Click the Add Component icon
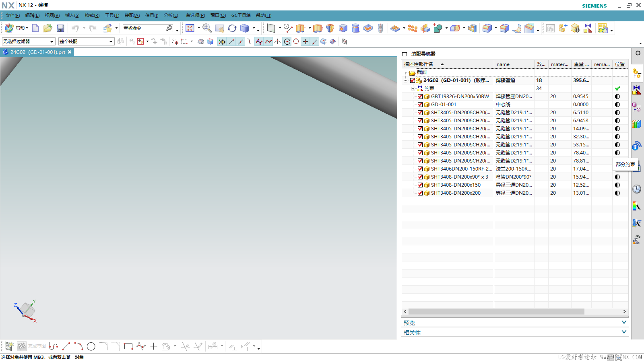Viewport: 644px width, 362px height. coord(563,28)
